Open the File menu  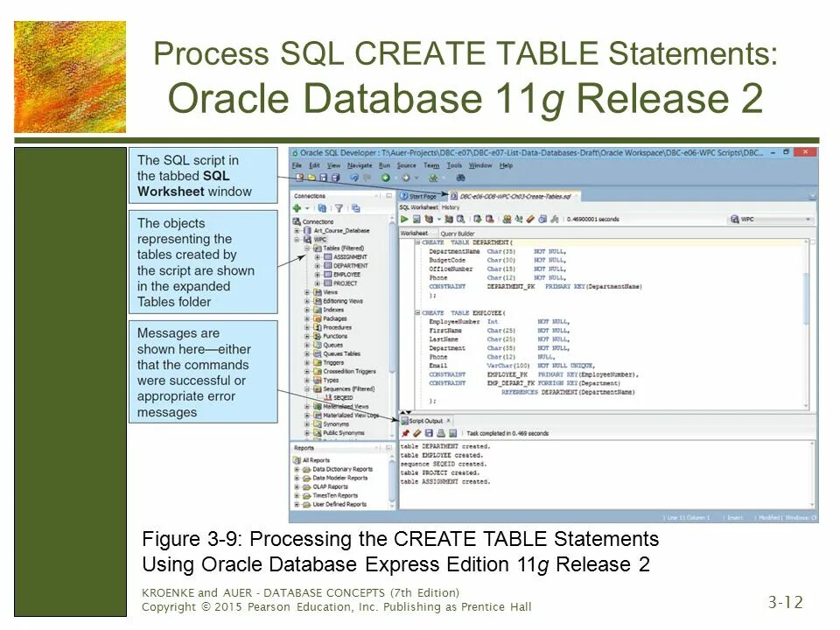point(297,165)
